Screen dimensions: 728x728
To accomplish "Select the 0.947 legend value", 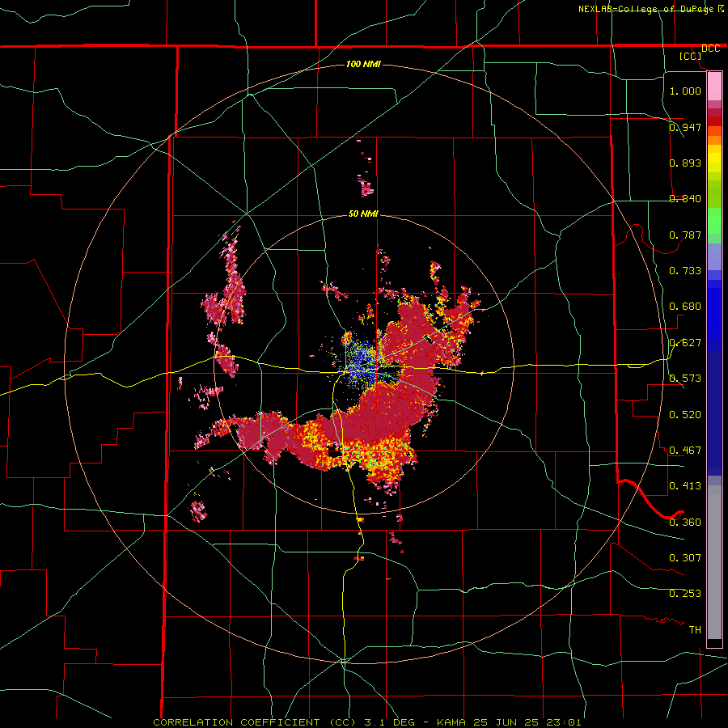I will tap(685, 127).
